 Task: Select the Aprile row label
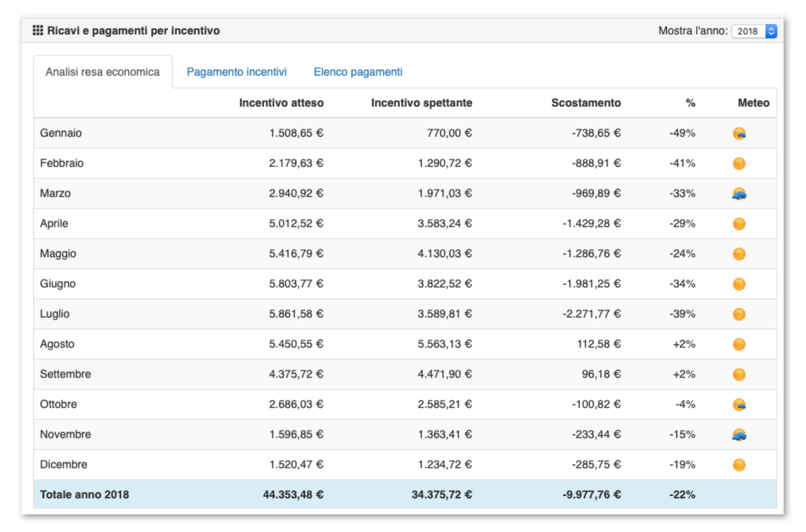click(x=54, y=223)
